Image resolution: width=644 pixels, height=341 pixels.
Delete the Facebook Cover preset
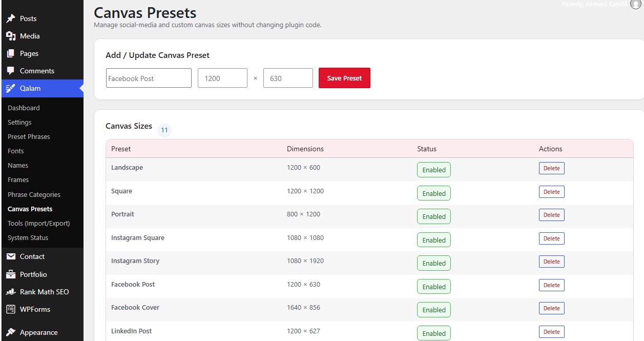[551, 308]
